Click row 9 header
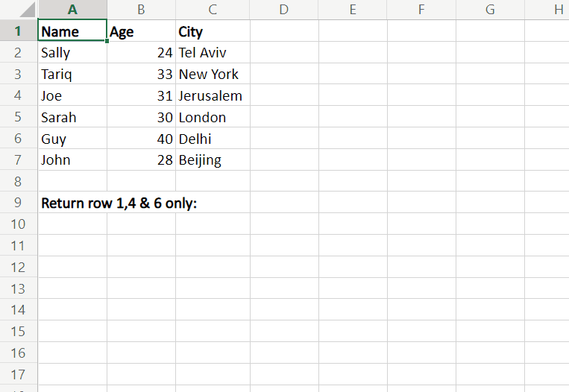The image size is (569, 392). click(19, 203)
